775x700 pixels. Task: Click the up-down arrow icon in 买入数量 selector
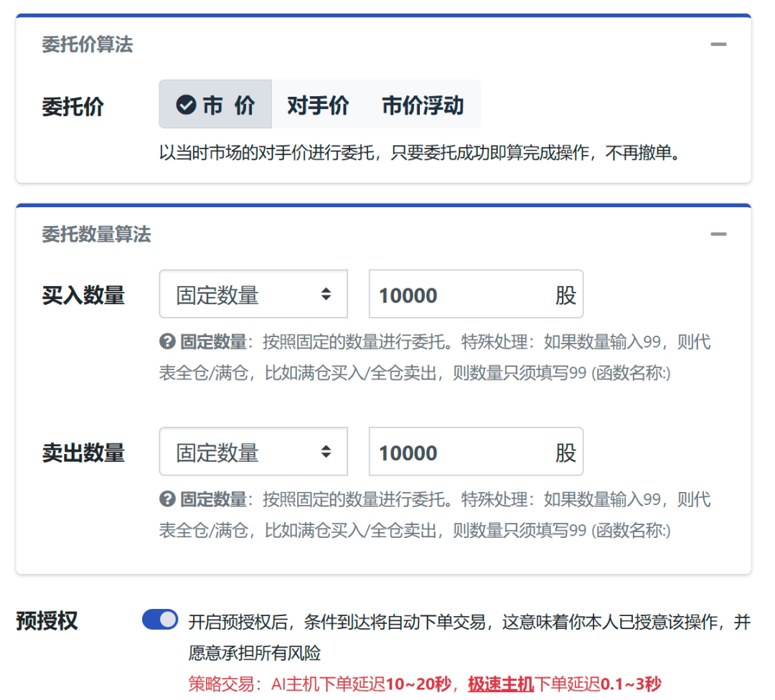[x=326, y=294]
